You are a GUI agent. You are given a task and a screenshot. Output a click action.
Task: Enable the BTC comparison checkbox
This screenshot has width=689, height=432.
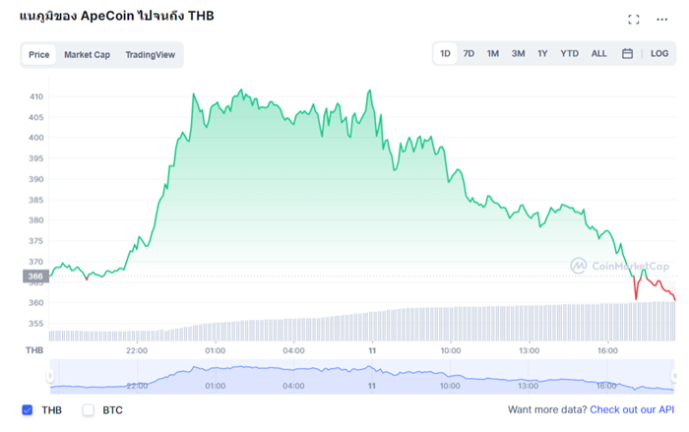tap(88, 410)
